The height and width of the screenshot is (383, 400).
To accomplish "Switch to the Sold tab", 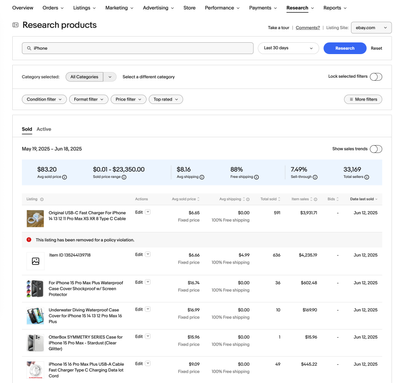I will (27, 129).
